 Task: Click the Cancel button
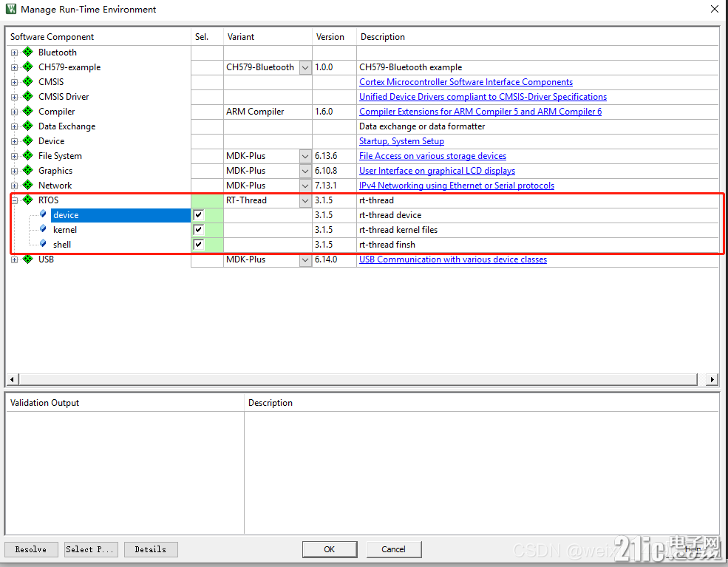(394, 549)
